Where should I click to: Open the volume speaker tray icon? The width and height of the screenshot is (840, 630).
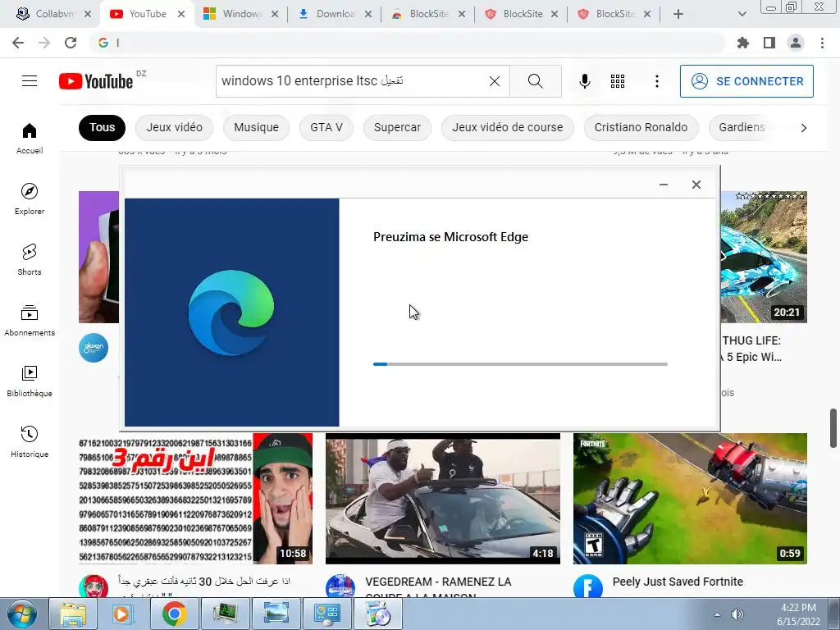(x=737, y=614)
